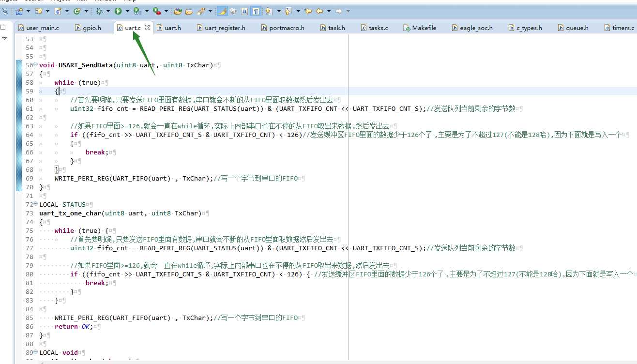Switch to eagle_soc.h tab
Viewport: 637px width, 364px height.
[x=472, y=28]
